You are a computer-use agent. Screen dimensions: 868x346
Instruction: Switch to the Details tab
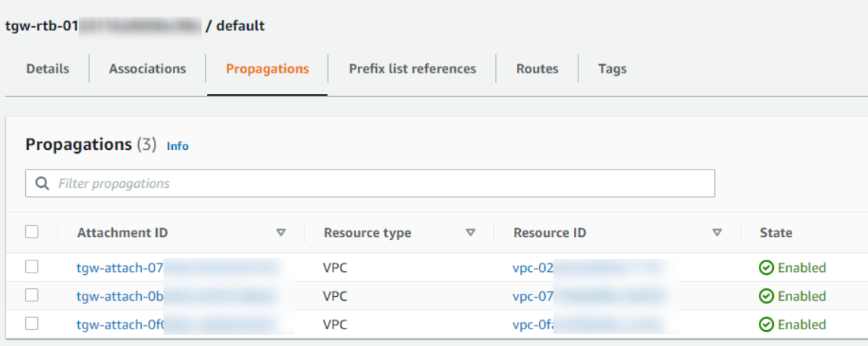(x=48, y=69)
